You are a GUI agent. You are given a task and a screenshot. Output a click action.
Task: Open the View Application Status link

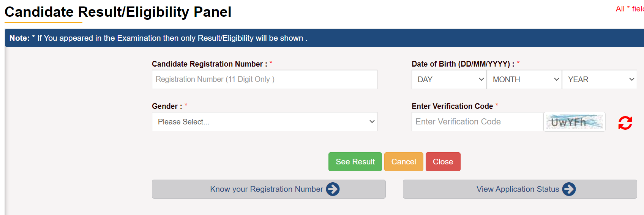click(518, 189)
